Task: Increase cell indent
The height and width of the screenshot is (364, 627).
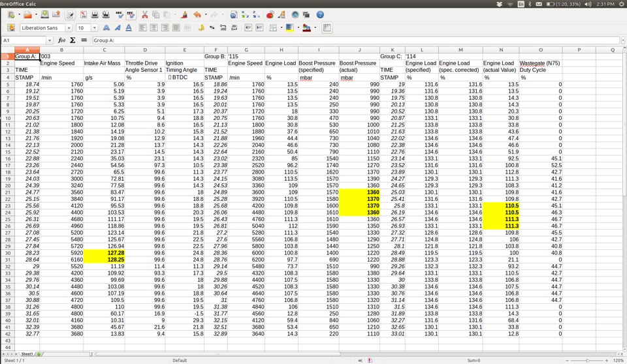Action: coord(259,28)
